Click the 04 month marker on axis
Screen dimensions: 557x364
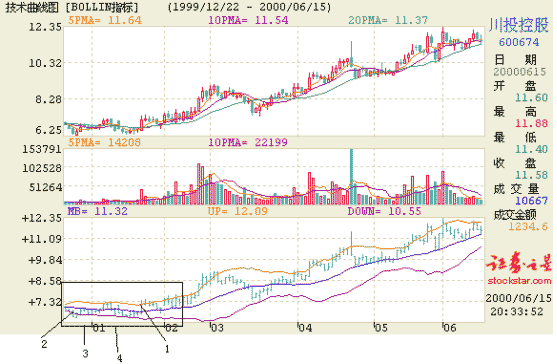305,328
